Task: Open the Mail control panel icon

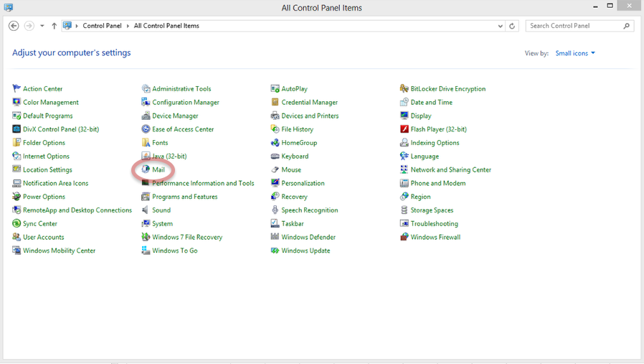Action: (146, 169)
